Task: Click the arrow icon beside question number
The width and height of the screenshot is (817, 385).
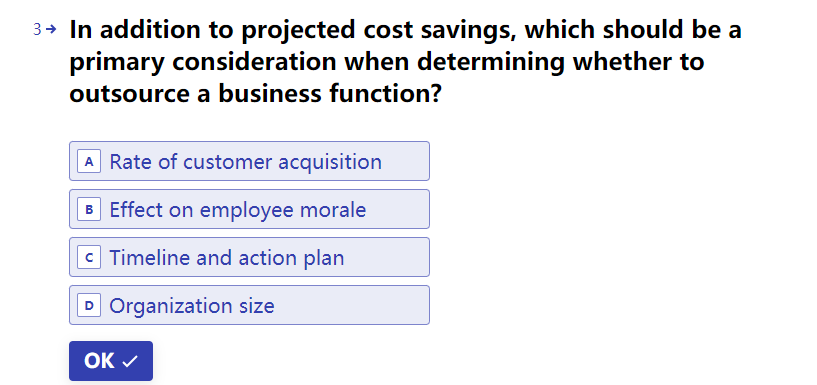Action: pyautogui.click(x=51, y=30)
